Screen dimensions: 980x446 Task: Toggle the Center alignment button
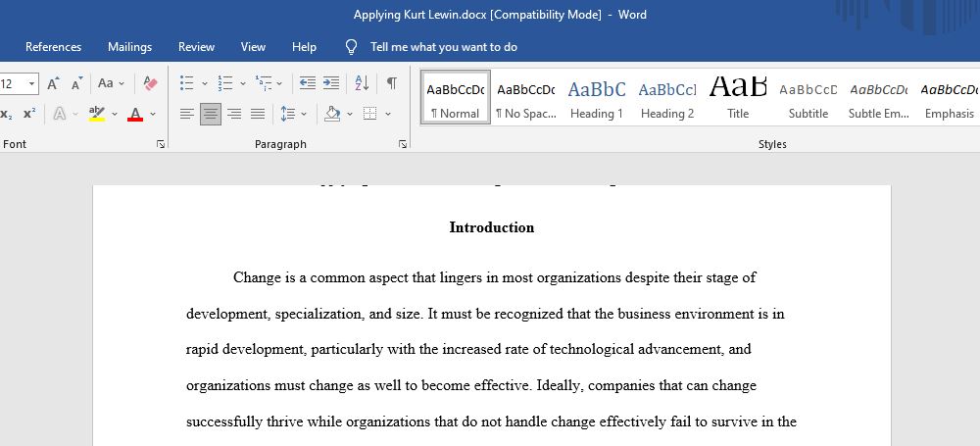[x=211, y=114]
